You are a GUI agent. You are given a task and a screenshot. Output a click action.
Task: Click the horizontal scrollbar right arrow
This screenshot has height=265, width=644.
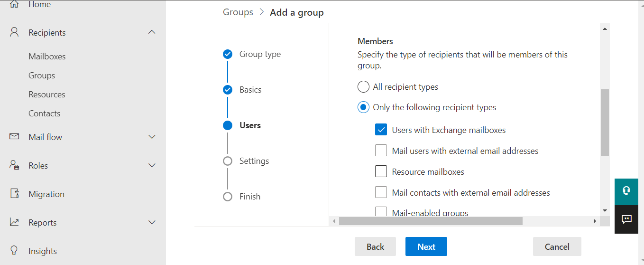(595, 221)
